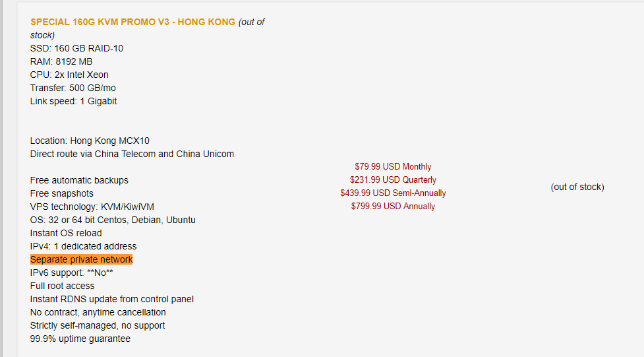Select the $79.99 USD Monthly price
Screen dimensions: 644x357
click(x=393, y=166)
